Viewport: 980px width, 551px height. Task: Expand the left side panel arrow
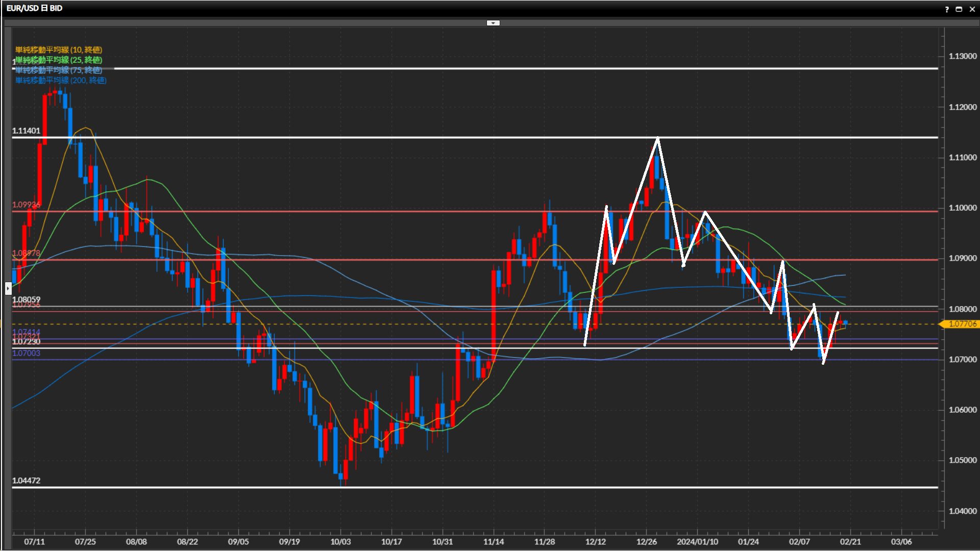[x=8, y=289]
